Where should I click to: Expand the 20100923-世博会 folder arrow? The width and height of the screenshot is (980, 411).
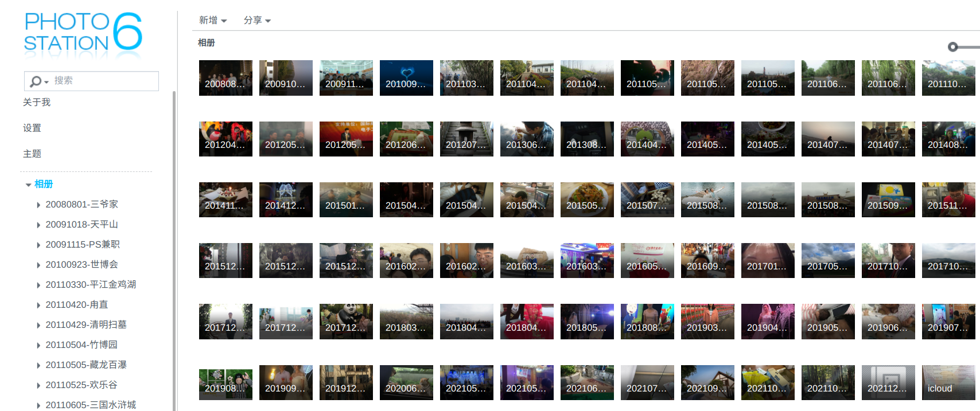(x=38, y=265)
